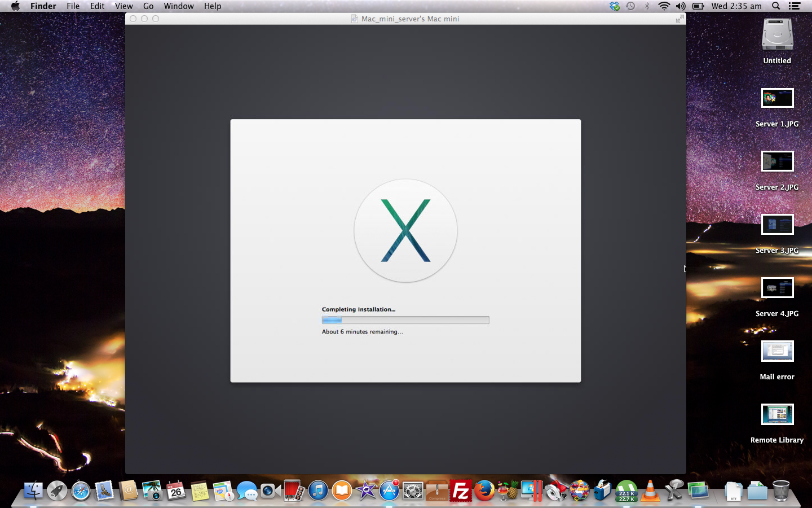The width and height of the screenshot is (812, 508).
Task: Open Spotlight search magnifier
Action: pyautogui.click(x=776, y=6)
